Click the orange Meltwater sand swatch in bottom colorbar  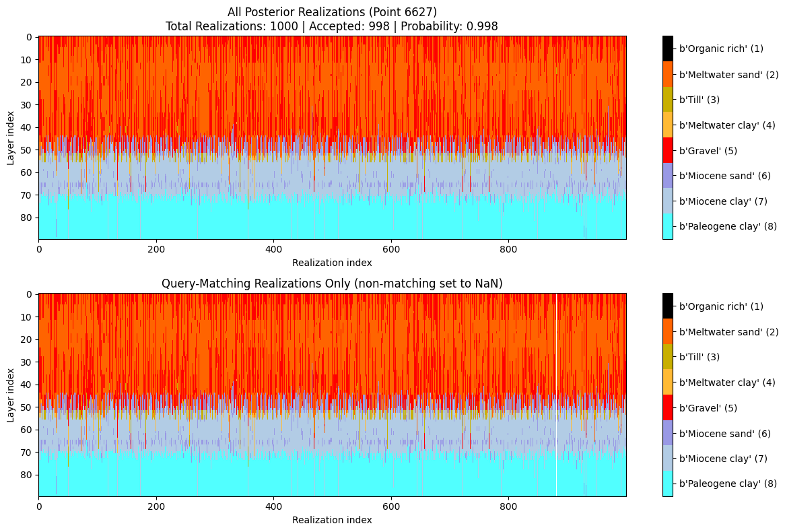667,331
